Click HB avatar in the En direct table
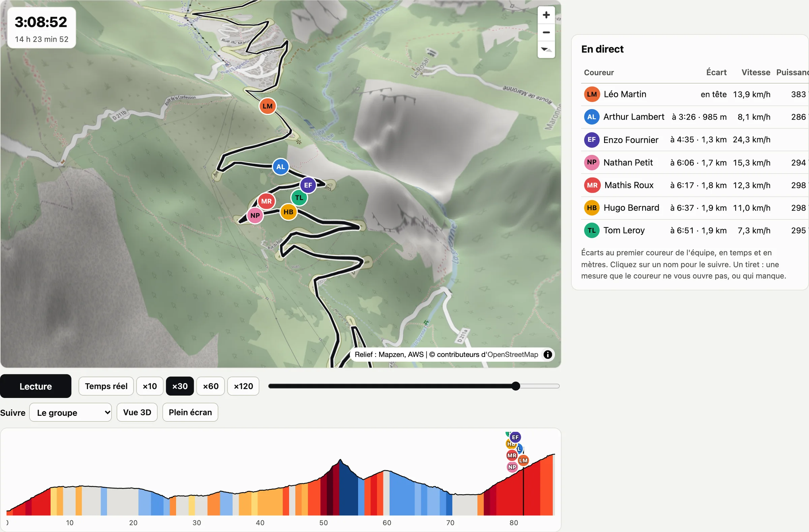The width and height of the screenshot is (809, 532). 592,208
